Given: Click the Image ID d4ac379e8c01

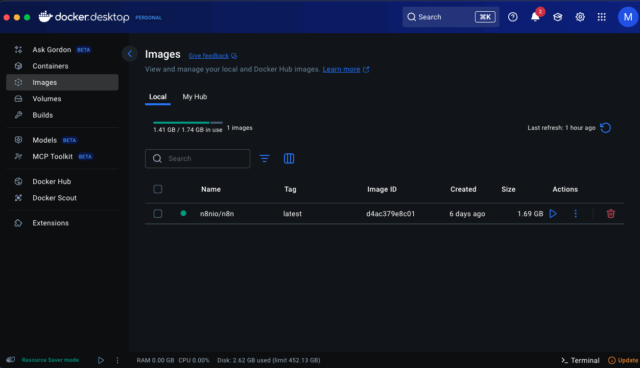Looking at the screenshot, I should click(391, 214).
